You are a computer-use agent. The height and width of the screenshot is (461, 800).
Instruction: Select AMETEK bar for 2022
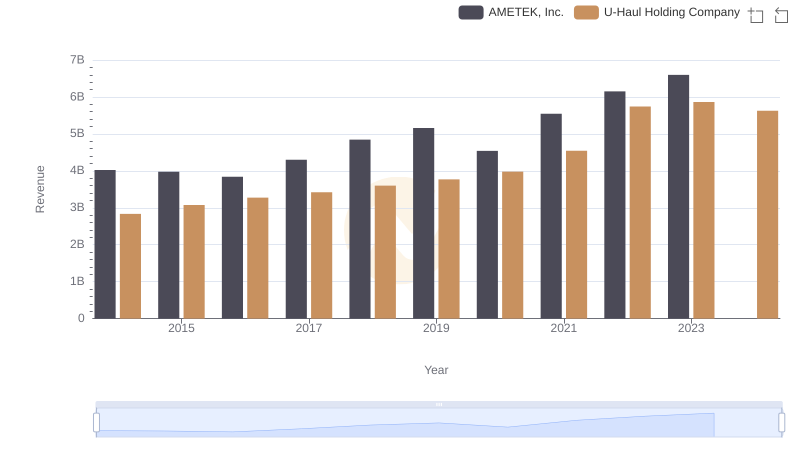[615, 205]
